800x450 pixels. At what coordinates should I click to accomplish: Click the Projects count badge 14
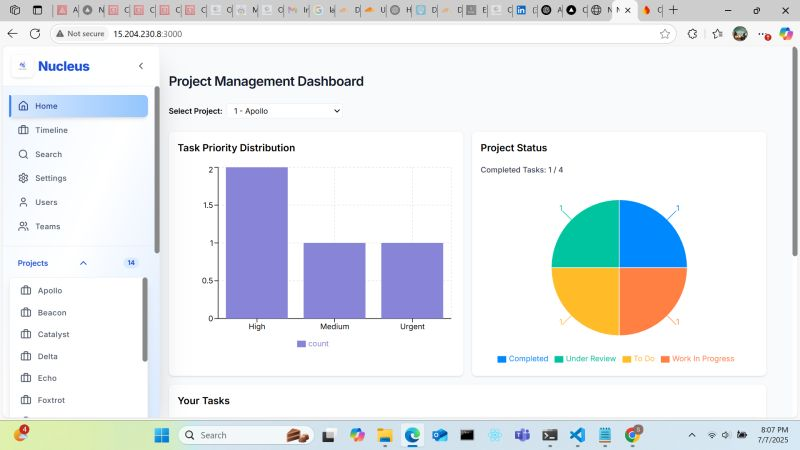tap(131, 263)
